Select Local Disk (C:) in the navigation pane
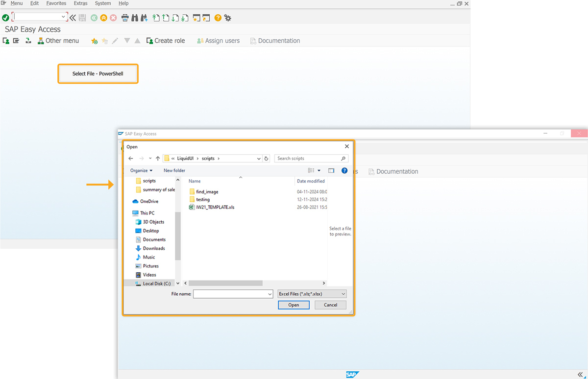The width and height of the screenshot is (588, 379). (x=153, y=284)
